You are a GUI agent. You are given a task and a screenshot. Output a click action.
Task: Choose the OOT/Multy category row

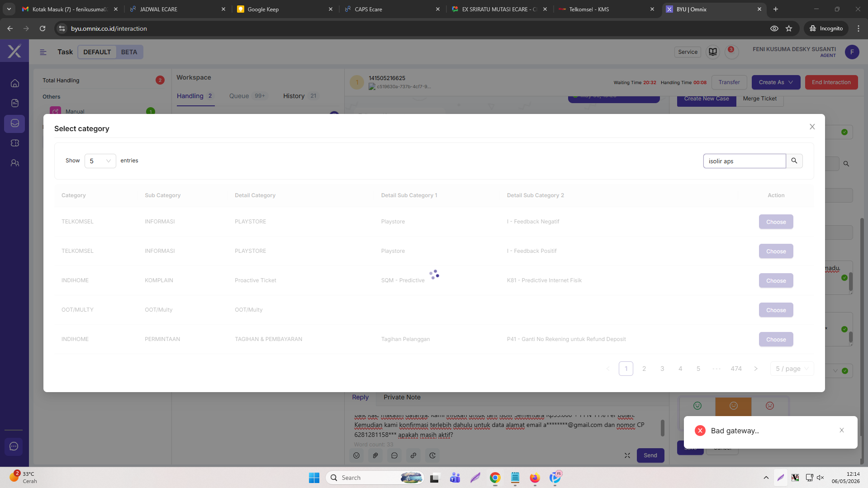tap(776, 310)
